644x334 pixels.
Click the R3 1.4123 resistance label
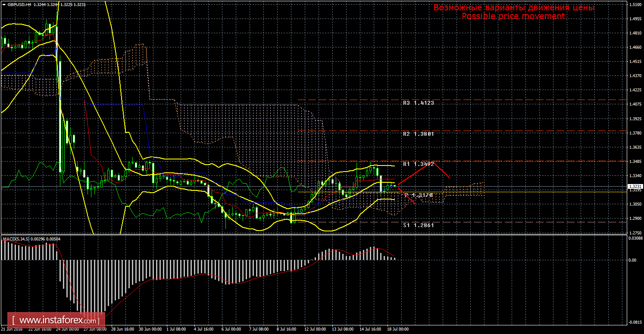click(418, 103)
